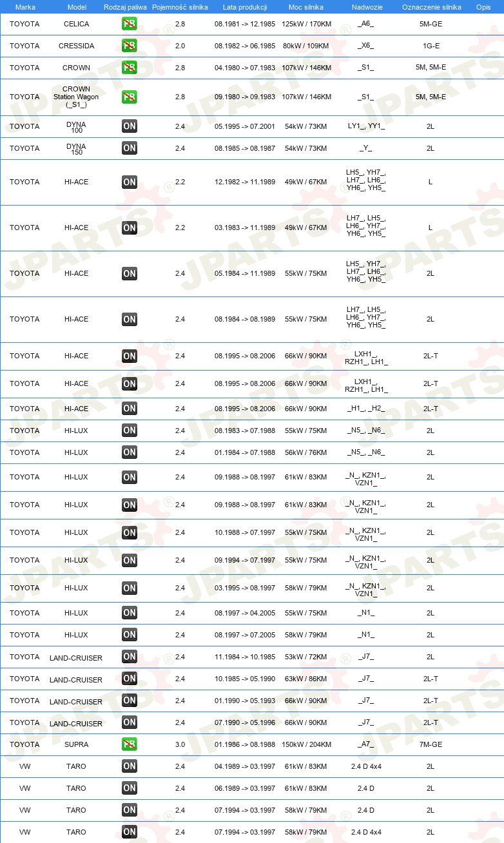Click the '_A7_' body code
The image size is (504, 843).
(366, 744)
